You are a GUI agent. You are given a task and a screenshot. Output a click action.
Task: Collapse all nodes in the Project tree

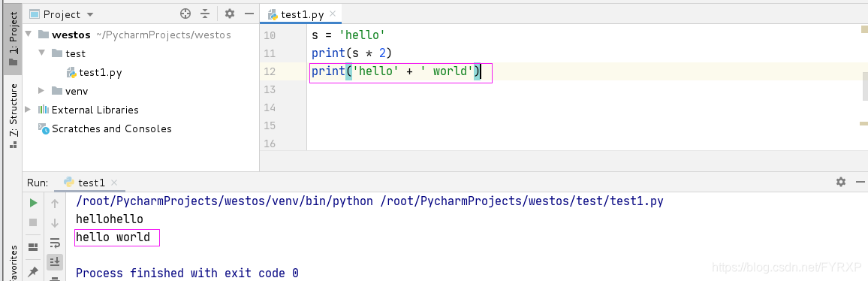point(206,14)
